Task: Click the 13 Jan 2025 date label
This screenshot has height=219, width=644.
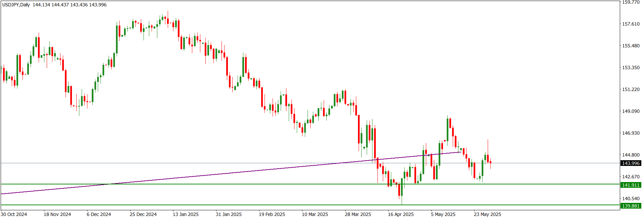Action: (186, 214)
